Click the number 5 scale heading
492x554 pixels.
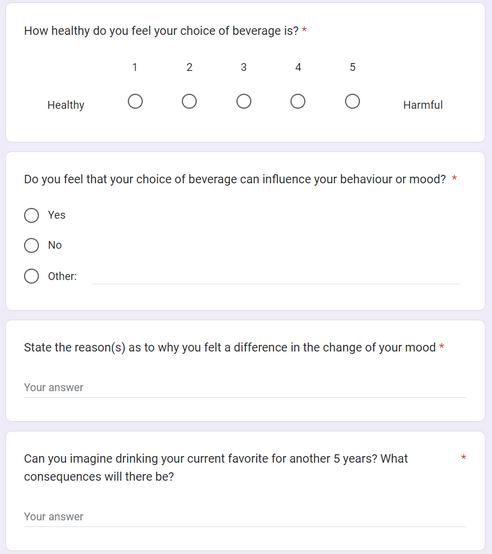tap(352, 67)
